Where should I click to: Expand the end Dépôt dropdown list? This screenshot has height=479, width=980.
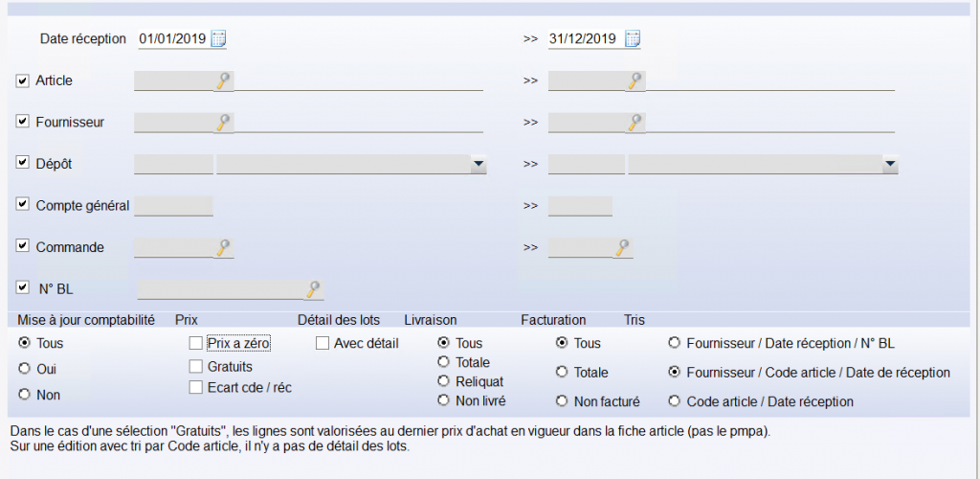(x=890, y=165)
